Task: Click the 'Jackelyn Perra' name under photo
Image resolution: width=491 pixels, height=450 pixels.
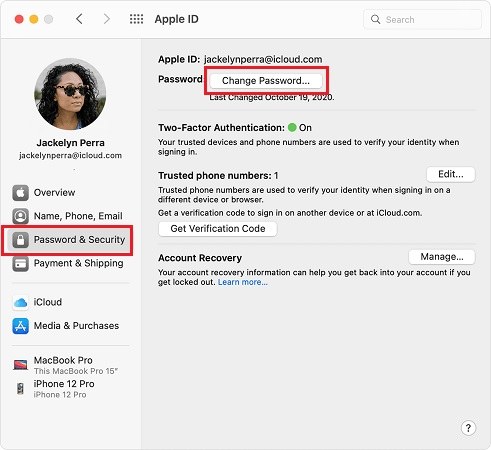Action: click(x=70, y=143)
